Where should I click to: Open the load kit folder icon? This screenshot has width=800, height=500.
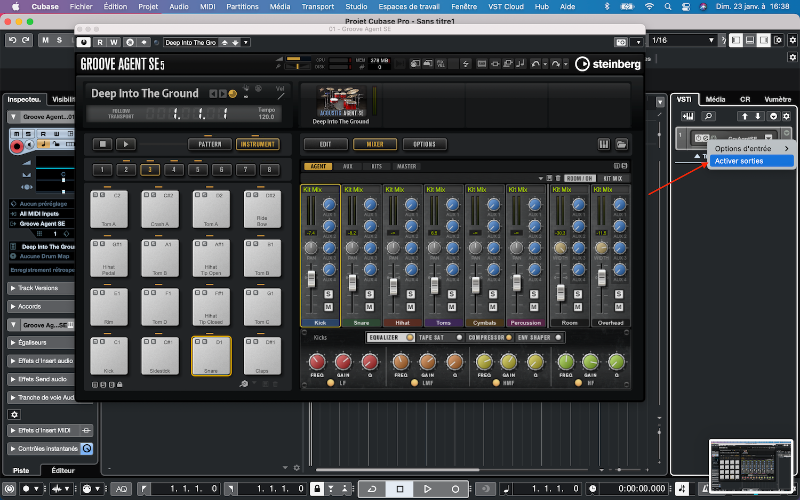click(621, 144)
